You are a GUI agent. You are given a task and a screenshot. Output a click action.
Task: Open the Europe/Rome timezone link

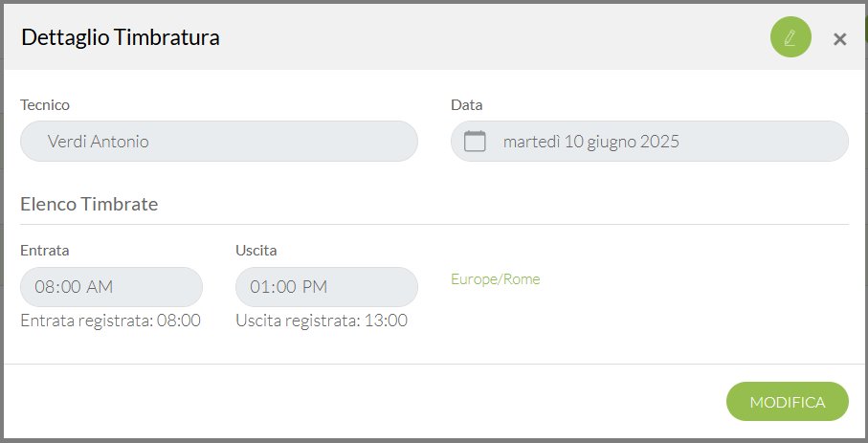pyautogui.click(x=496, y=279)
